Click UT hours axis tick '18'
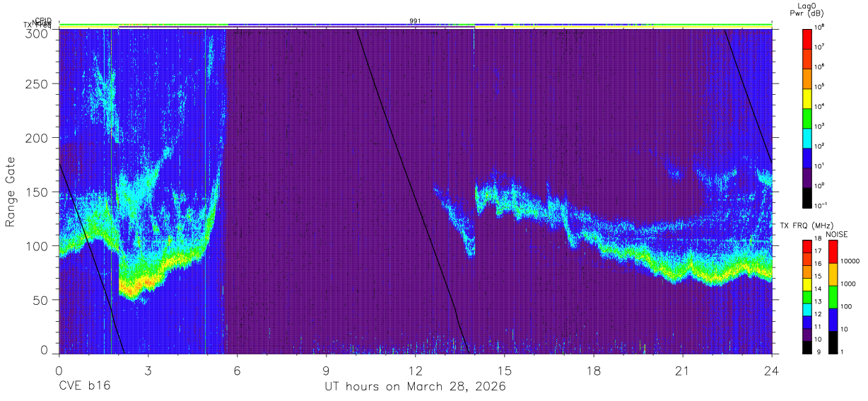This screenshot has height=401, width=868. [x=594, y=371]
